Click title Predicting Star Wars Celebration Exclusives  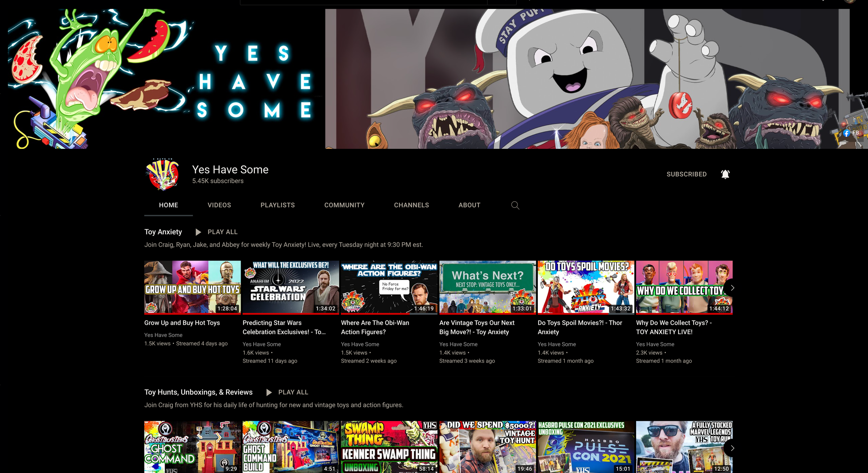(x=284, y=328)
